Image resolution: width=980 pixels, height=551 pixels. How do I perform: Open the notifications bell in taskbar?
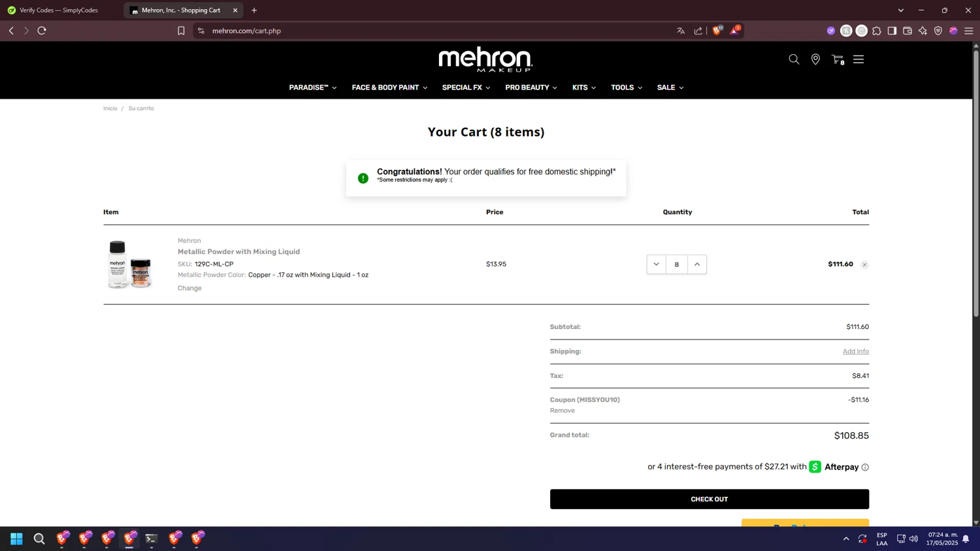pos(966,539)
